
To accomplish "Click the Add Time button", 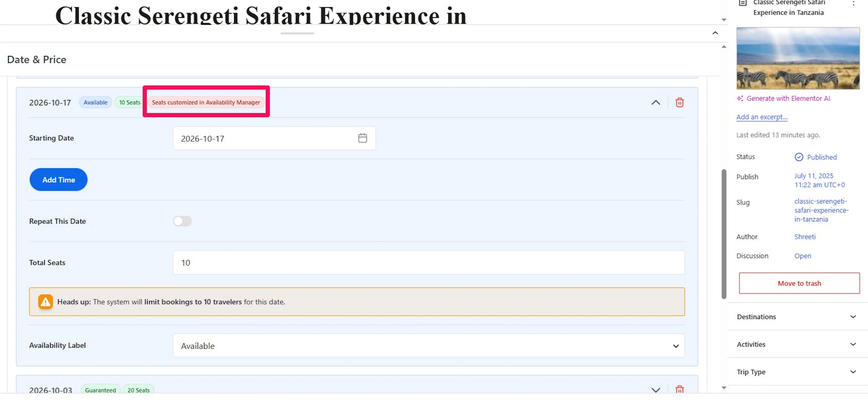I will 58,180.
